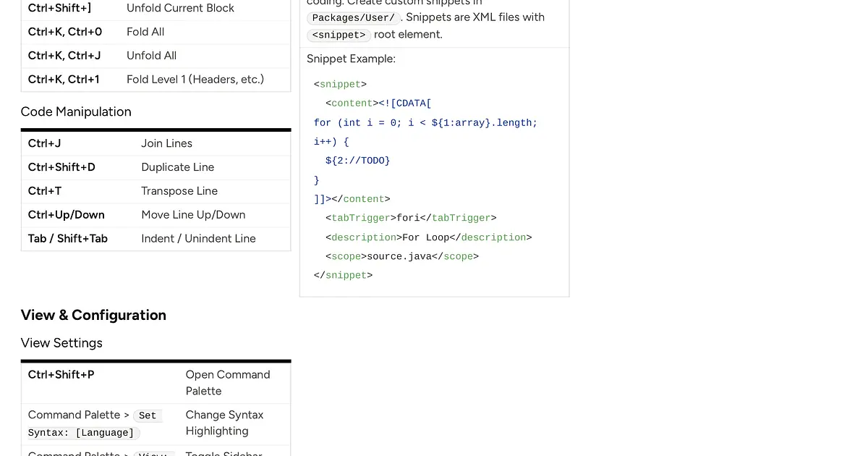Select the <snippet> root element code label
The width and height of the screenshot is (868, 456).
tap(339, 35)
